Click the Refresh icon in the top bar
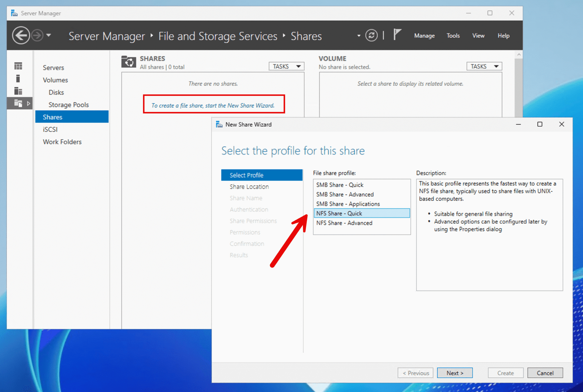The width and height of the screenshot is (583, 392). tap(371, 35)
